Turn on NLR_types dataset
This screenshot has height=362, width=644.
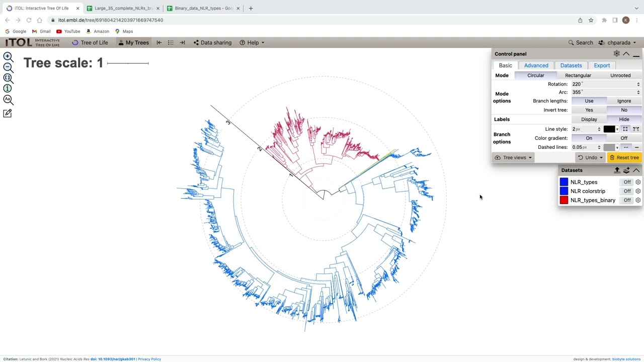(627, 182)
